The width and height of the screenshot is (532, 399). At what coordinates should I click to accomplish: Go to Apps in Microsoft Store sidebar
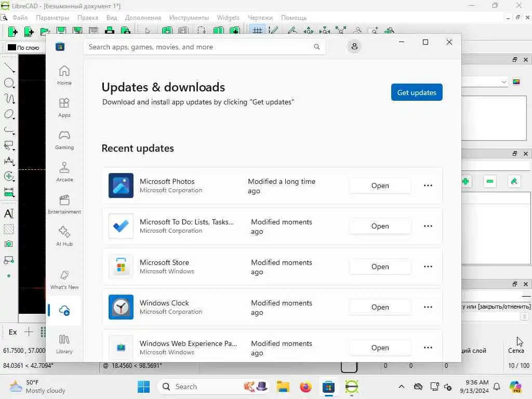click(x=64, y=108)
